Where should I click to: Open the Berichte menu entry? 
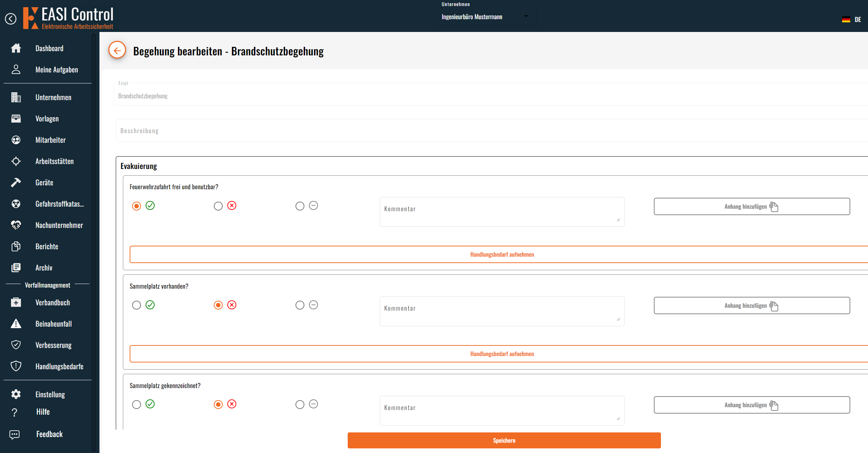point(47,246)
